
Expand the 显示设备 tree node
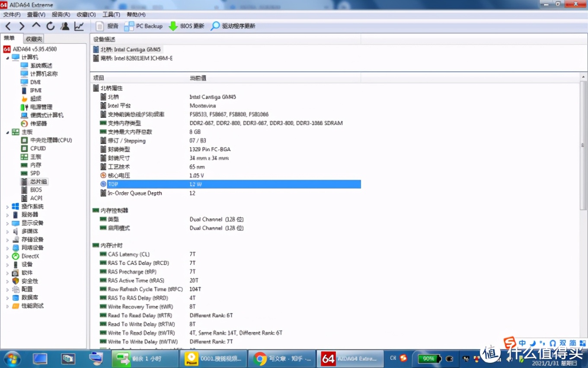[x=7, y=223]
